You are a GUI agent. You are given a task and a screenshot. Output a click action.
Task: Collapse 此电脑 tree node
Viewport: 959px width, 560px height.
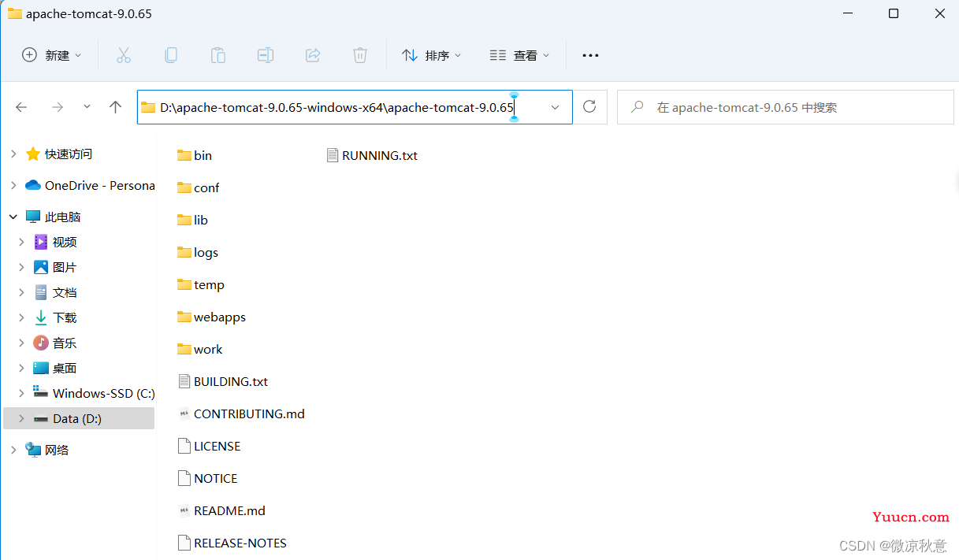(13, 217)
